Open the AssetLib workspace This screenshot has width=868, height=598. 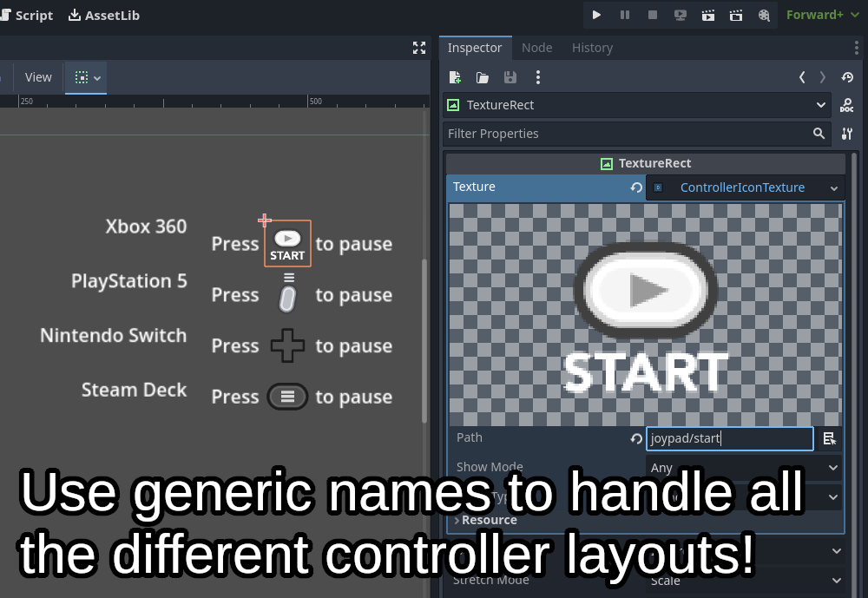click(104, 15)
